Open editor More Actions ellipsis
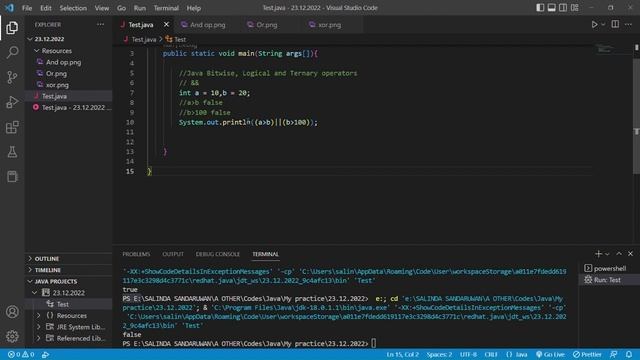 [x=628, y=24]
